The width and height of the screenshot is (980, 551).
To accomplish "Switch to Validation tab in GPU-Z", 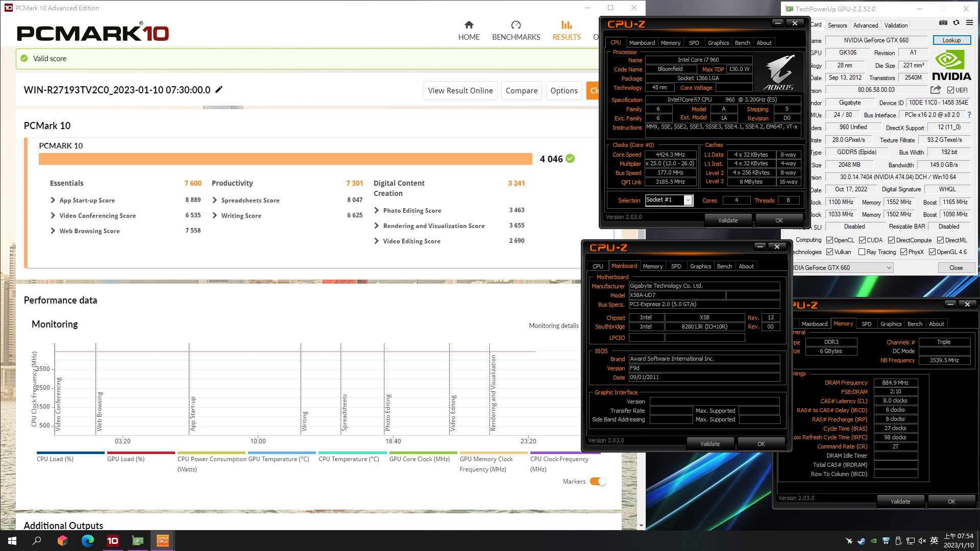I will tap(896, 25).
